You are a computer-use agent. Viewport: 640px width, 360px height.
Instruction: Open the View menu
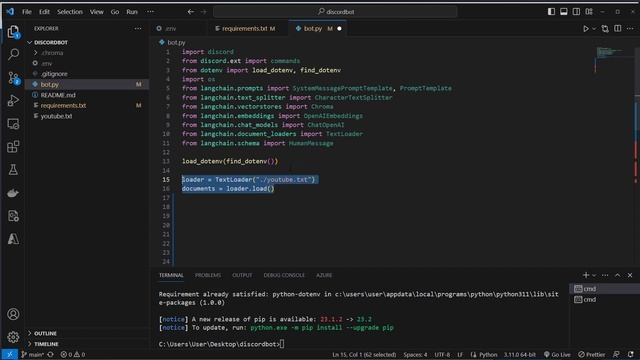coord(96,12)
